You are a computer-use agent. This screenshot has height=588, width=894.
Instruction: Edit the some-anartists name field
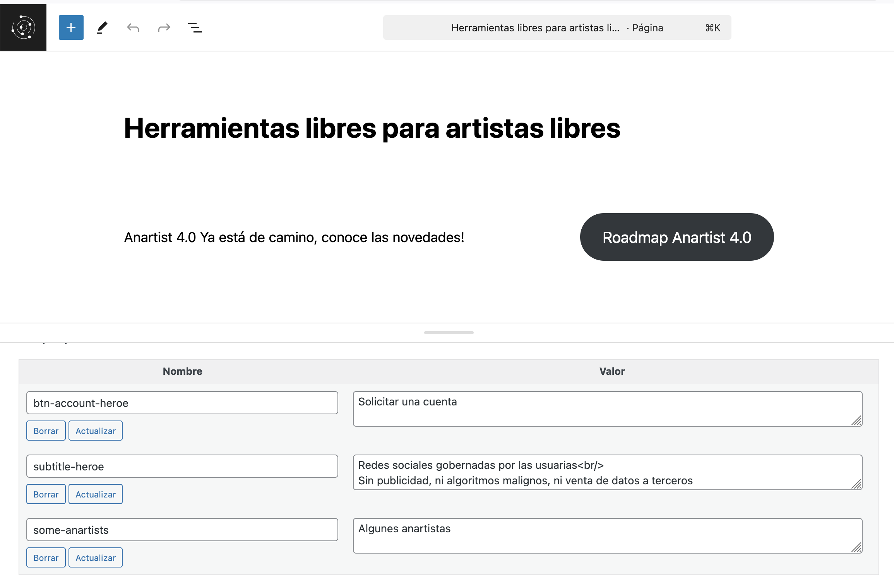[x=182, y=530]
